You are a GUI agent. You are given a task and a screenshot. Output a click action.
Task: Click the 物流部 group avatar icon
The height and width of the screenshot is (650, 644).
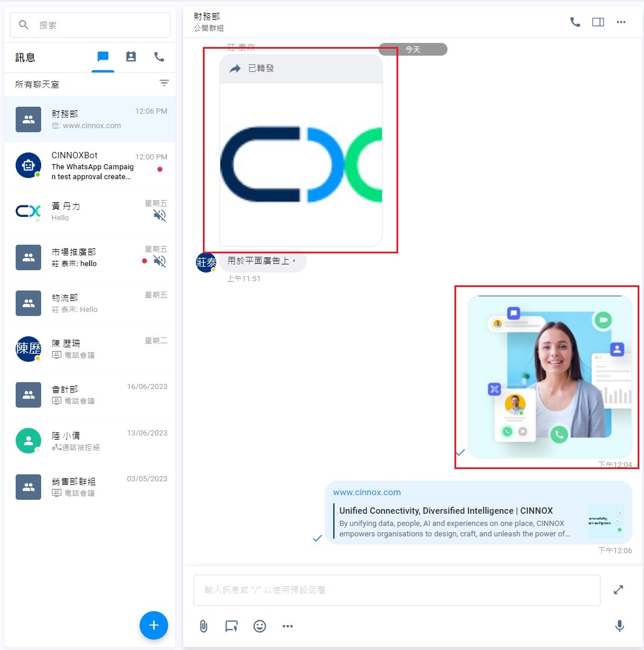coord(28,303)
